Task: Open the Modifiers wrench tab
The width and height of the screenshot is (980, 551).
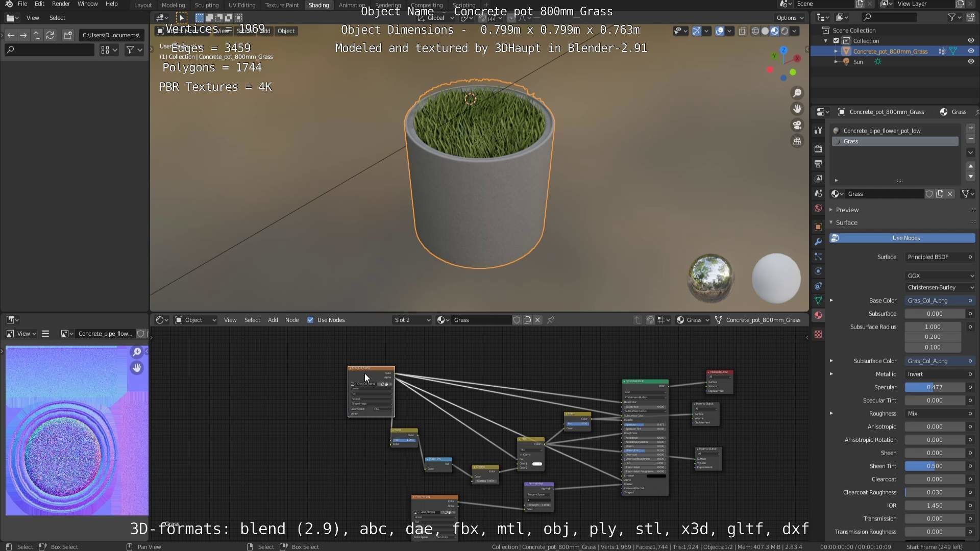Action: click(818, 241)
